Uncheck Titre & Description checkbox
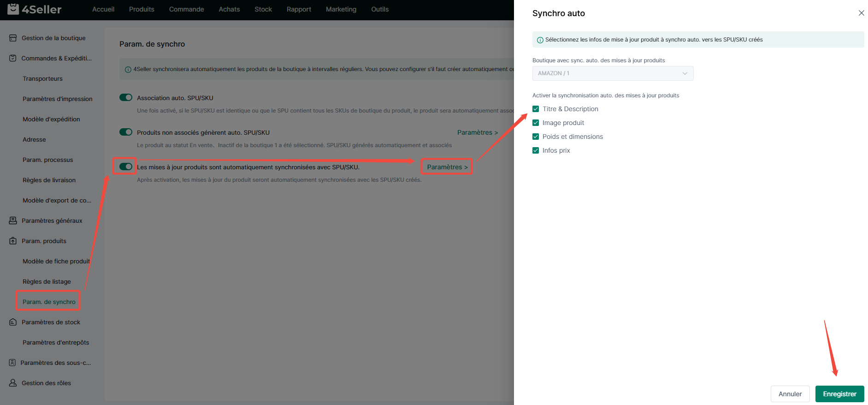This screenshot has width=868, height=405. point(536,109)
